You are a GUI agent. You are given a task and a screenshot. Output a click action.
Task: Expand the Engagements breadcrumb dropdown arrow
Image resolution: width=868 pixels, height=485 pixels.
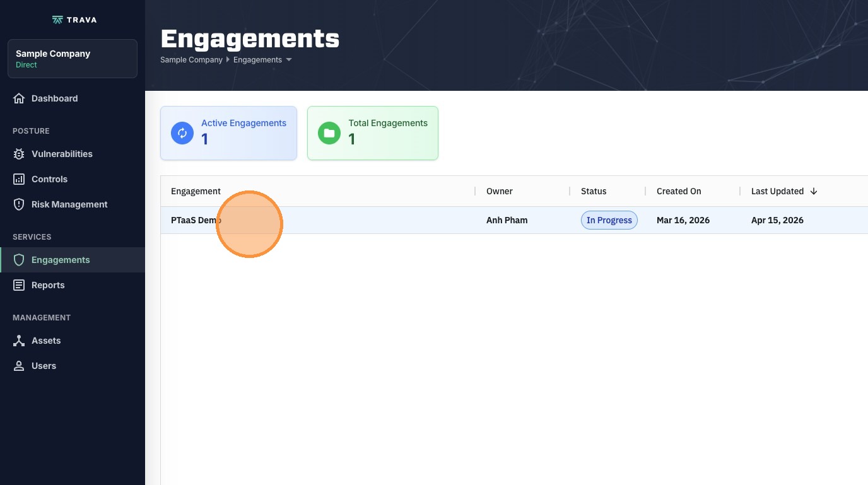pos(289,60)
